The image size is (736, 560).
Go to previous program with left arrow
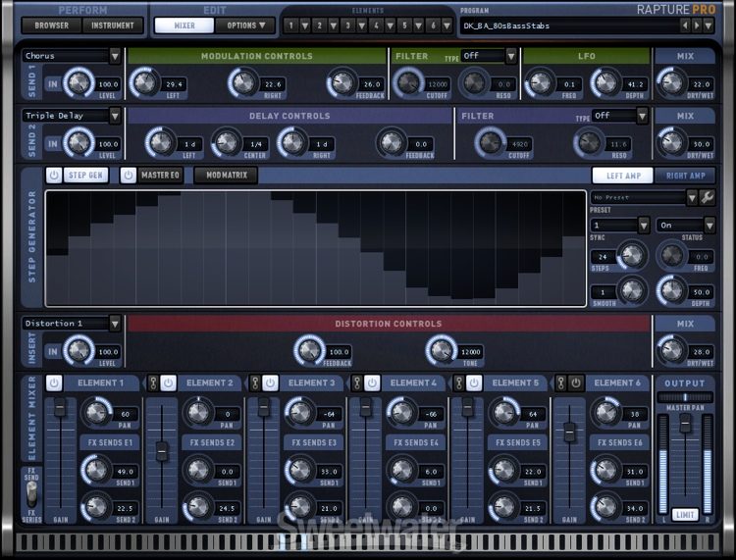[685, 25]
